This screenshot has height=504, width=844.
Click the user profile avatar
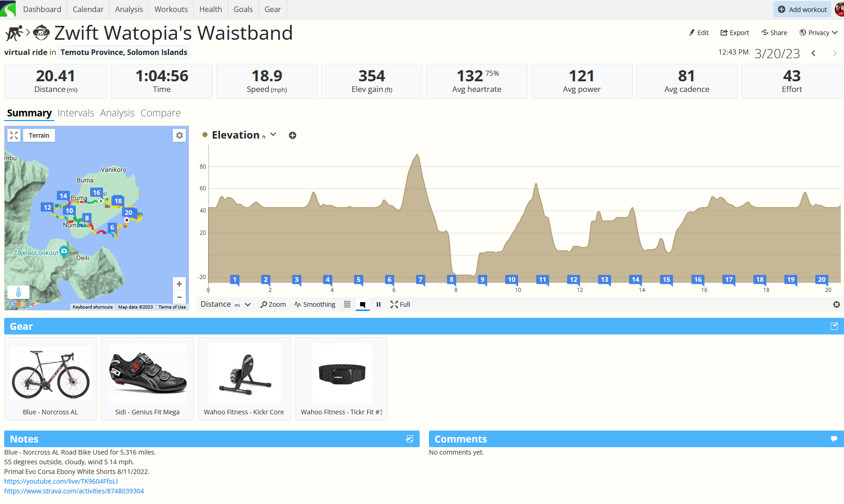[839, 9]
